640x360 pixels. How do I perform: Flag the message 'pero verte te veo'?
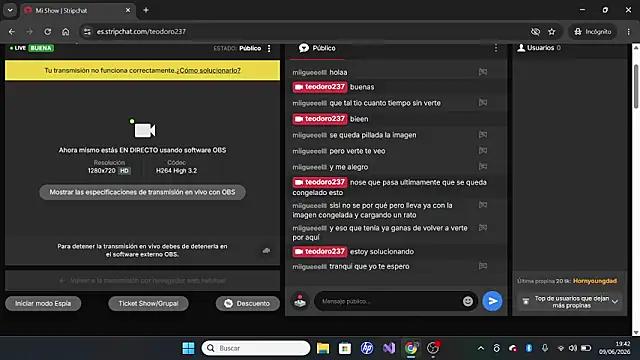point(483,151)
